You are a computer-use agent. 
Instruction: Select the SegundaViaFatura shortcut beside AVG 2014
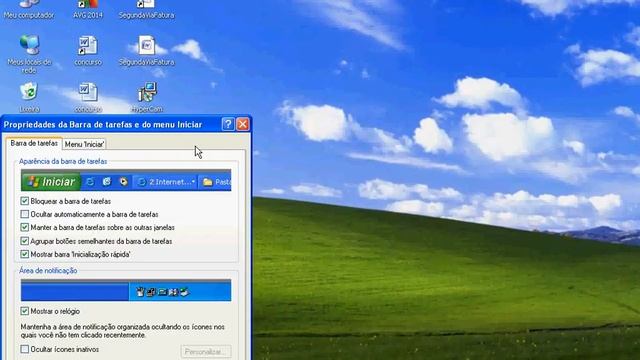coord(147,9)
